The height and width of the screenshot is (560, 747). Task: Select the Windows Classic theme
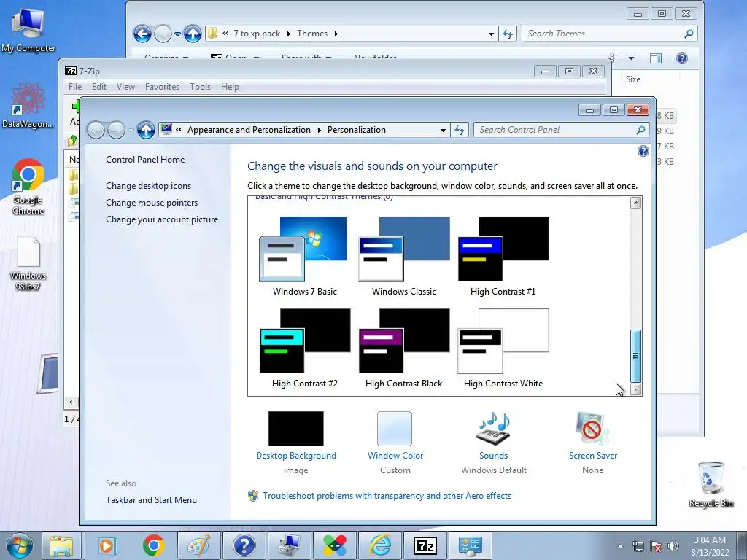tap(403, 256)
